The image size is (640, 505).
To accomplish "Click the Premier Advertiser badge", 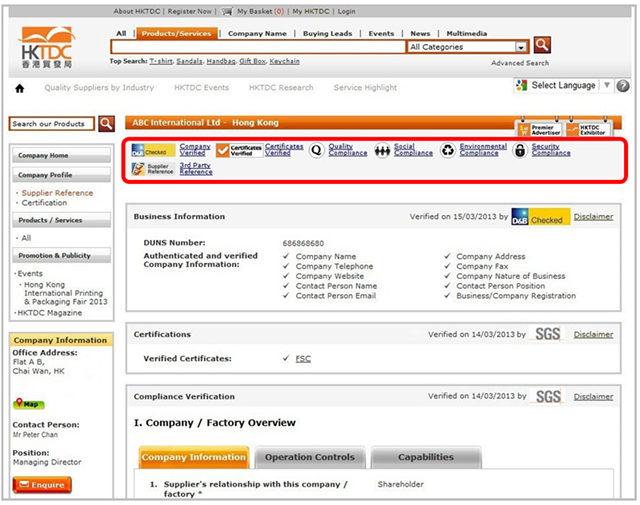I will pos(540,129).
